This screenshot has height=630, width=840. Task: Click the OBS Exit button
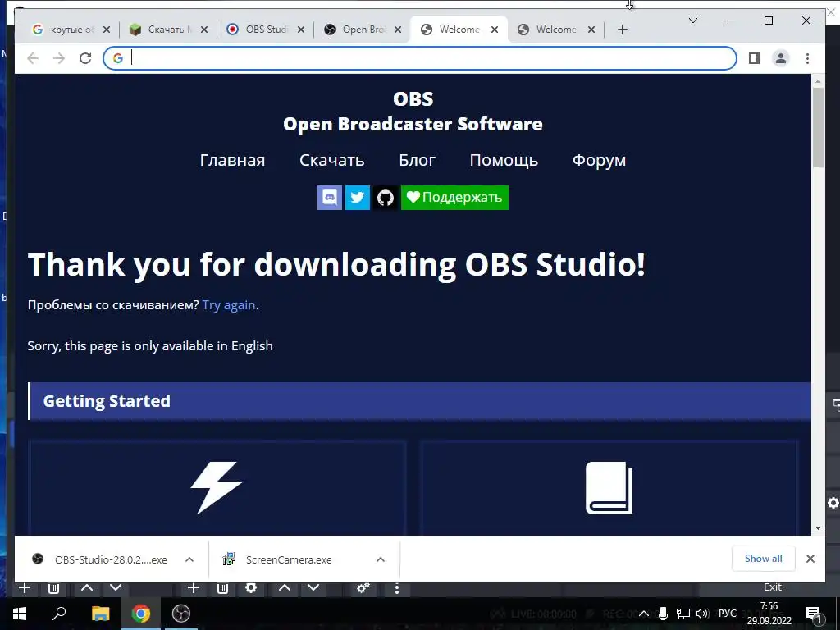coord(773,587)
